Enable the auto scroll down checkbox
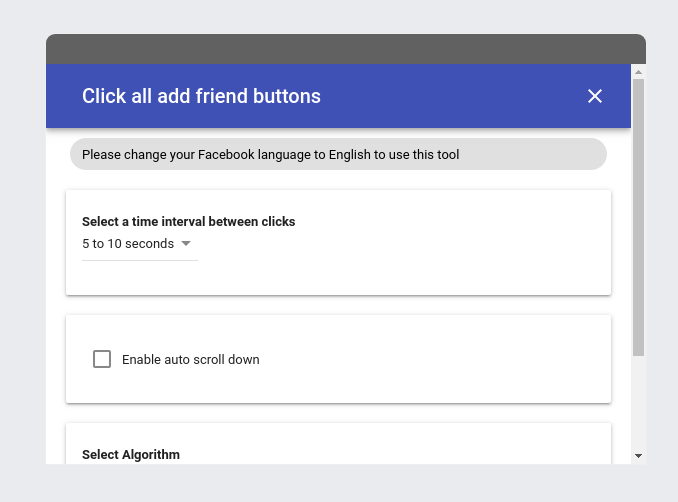The height and width of the screenshot is (502, 678). (x=102, y=359)
